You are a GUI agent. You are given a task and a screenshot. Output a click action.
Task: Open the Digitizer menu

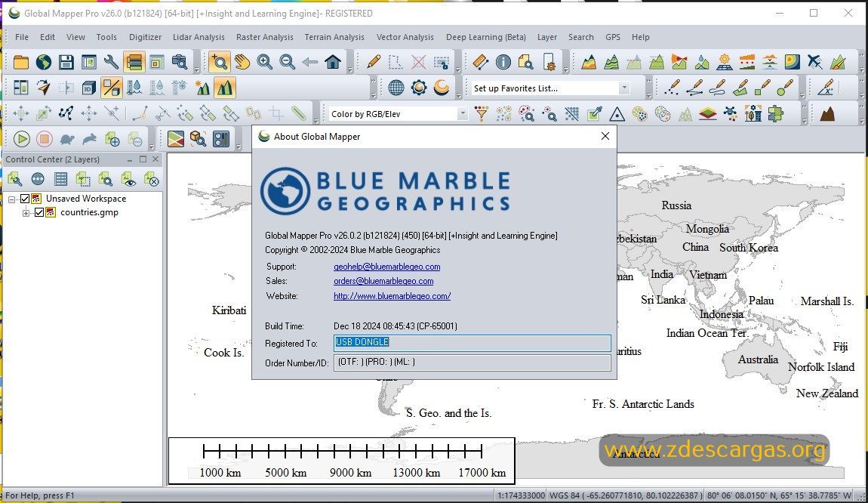[145, 37]
